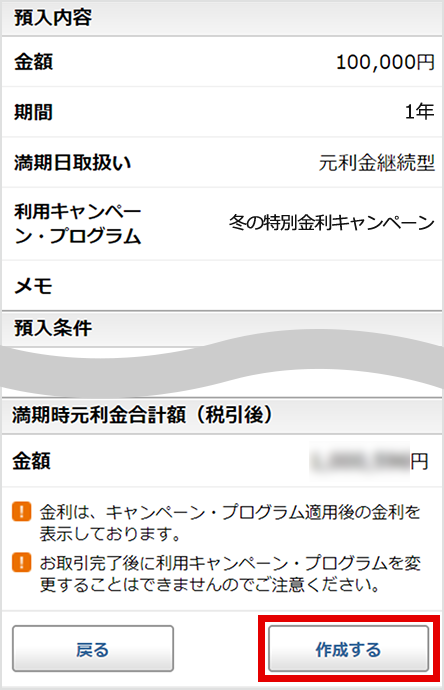This screenshot has height=690, width=444.
Task: Click the 金額 label in 預入内容
Action: [33, 62]
